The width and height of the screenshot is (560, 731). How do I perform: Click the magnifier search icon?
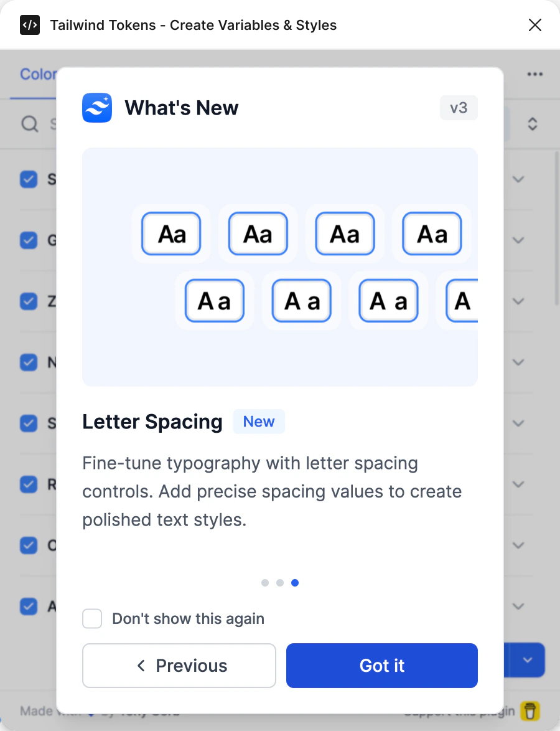30,124
